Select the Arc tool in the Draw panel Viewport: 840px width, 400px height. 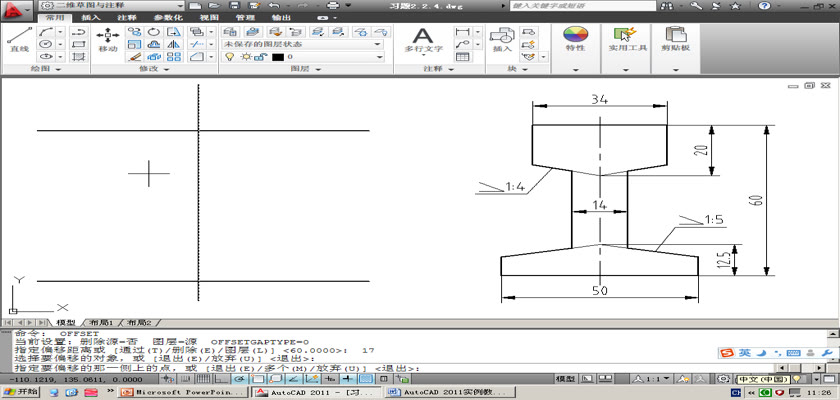click(46, 32)
